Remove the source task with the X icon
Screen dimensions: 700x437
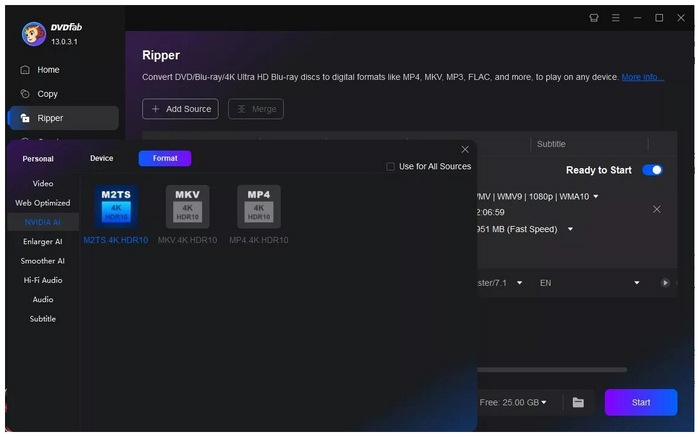coord(656,209)
